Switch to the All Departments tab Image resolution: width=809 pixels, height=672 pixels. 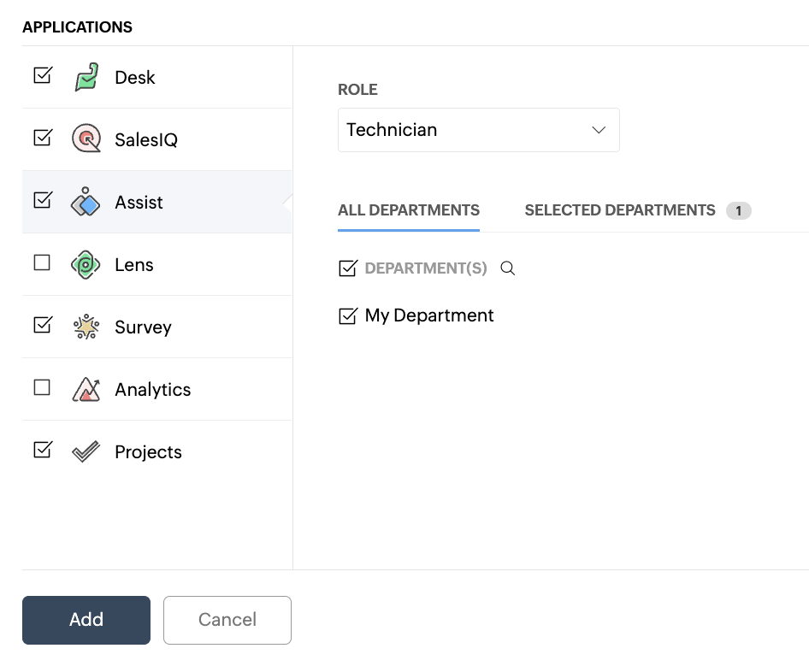(x=409, y=210)
